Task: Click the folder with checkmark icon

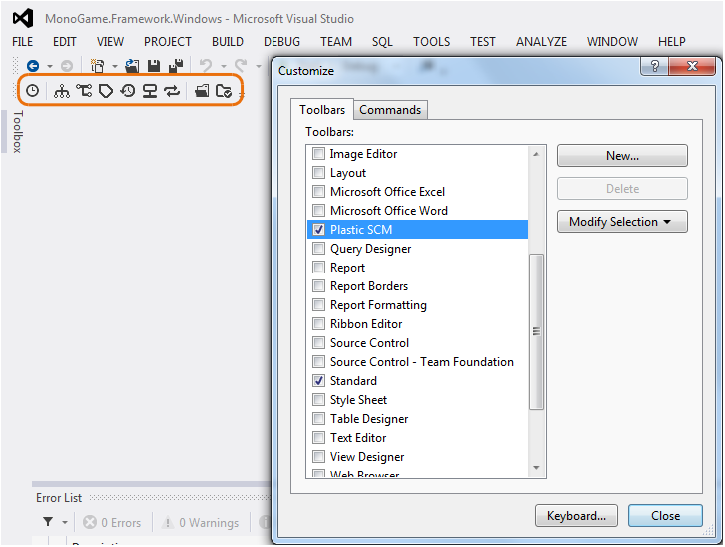Action: pyautogui.click(x=224, y=91)
